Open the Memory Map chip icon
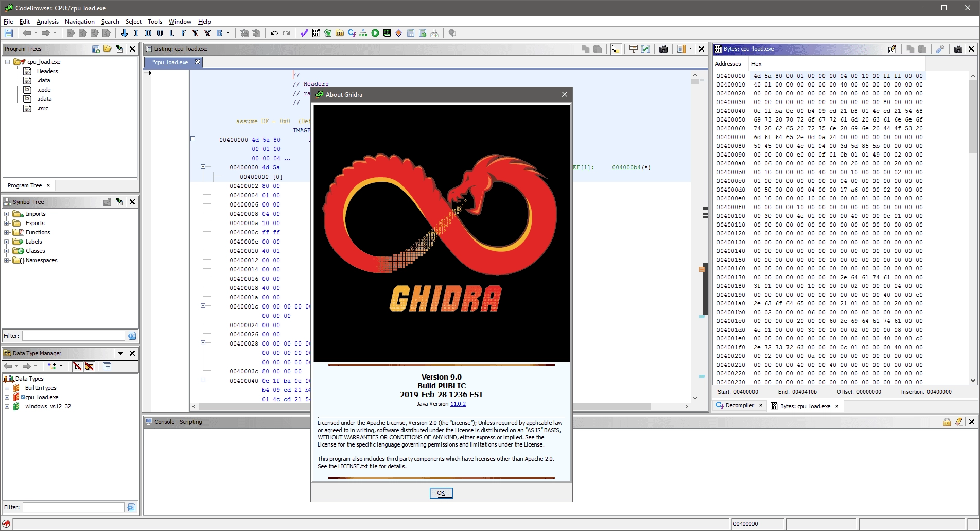980x531 pixels. (x=387, y=33)
